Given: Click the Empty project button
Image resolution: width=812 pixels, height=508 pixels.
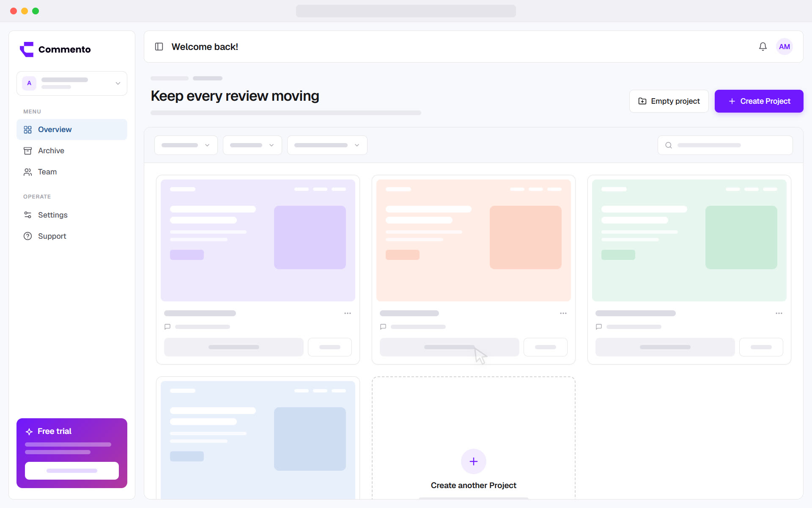Looking at the screenshot, I should click(x=669, y=101).
